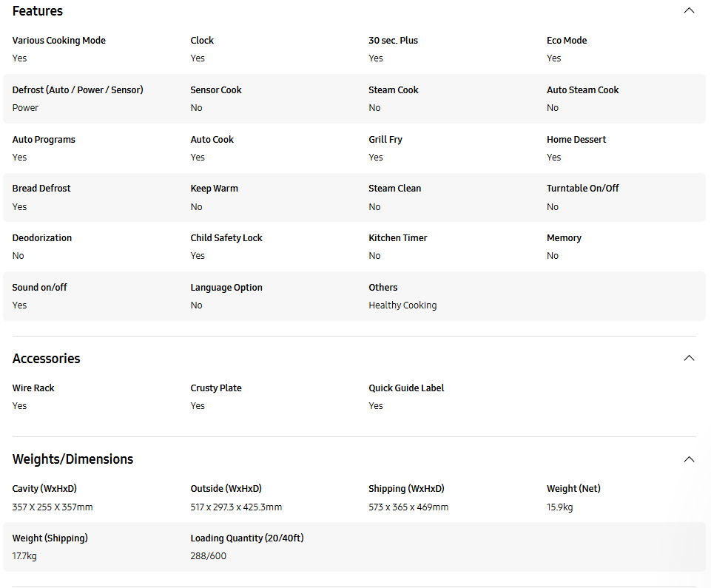Screen dimensions: 711x588
Task: Click the Sound on/off spec label
Action: tap(39, 288)
